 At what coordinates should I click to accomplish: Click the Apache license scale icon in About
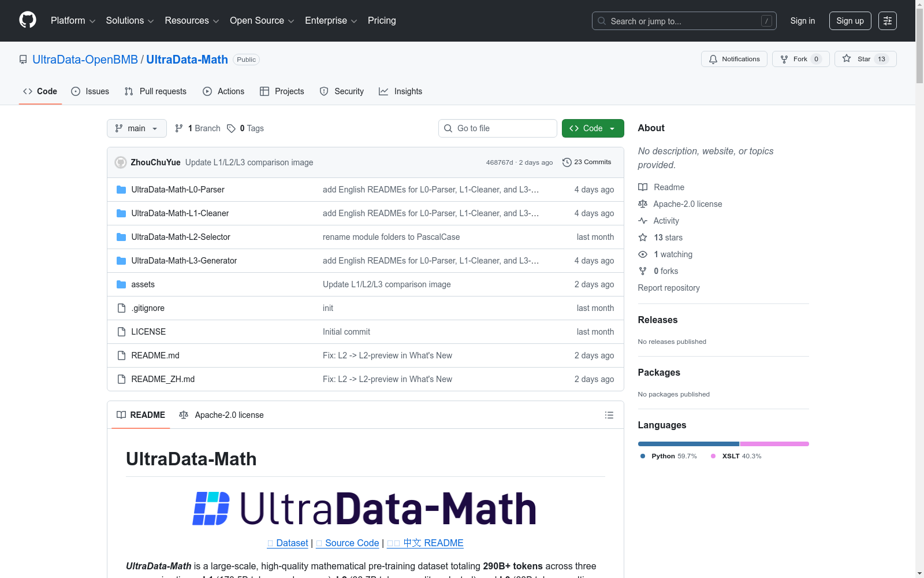[643, 204]
